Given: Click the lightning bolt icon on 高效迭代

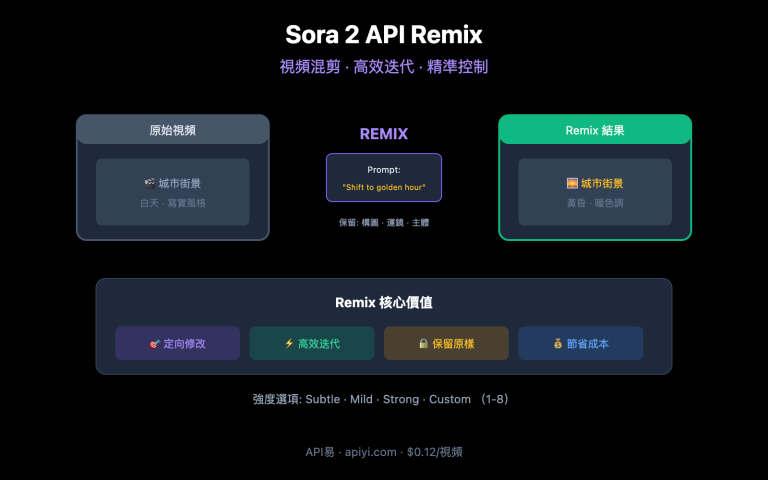Looking at the screenshot, I should 289,343.
